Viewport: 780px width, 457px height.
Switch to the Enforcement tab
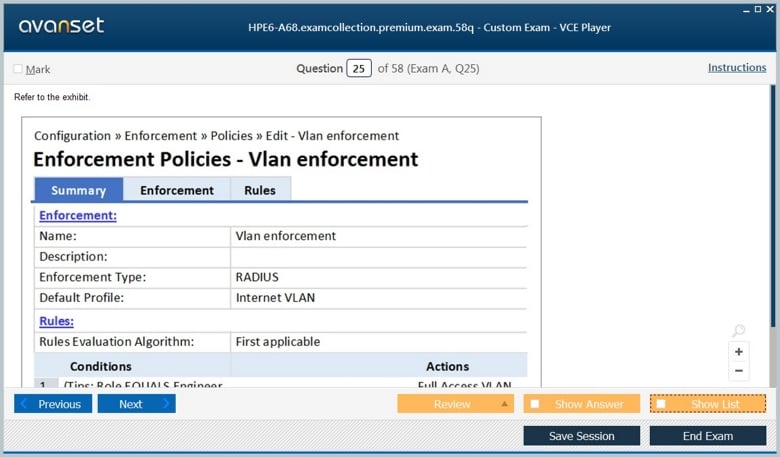pyautogui.click(x=176, y=190)
